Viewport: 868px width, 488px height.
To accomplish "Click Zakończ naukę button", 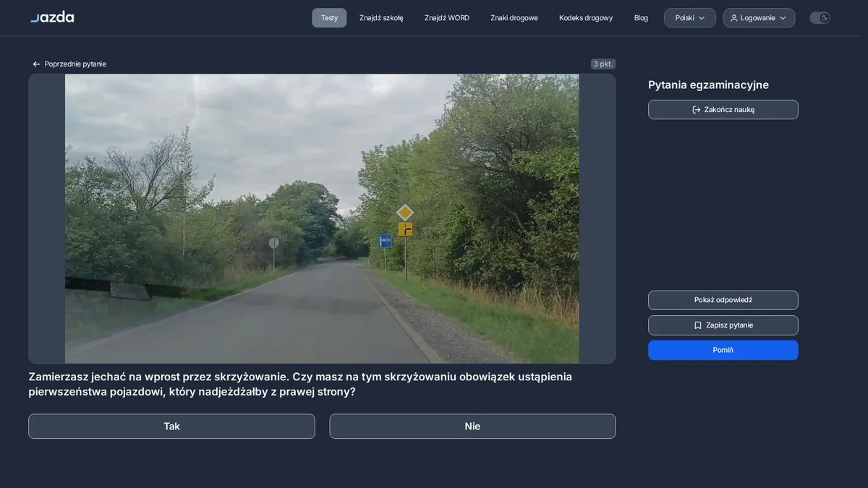I will 723,110.
